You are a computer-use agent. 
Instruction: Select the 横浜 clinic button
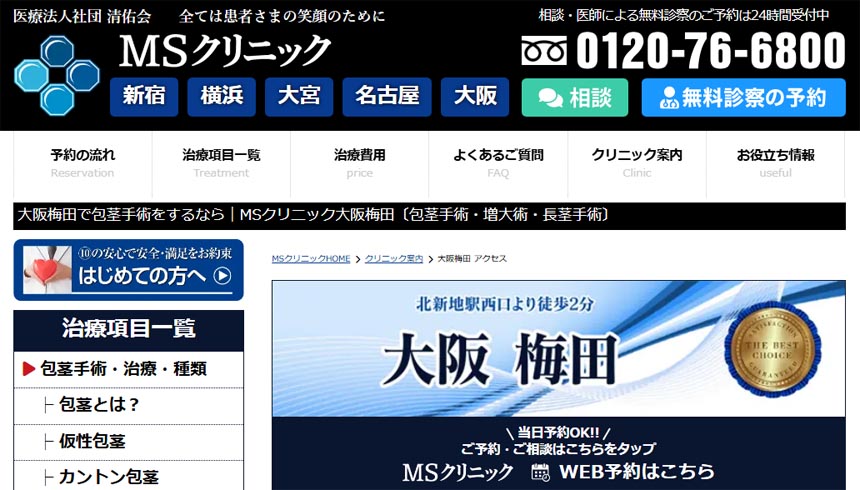(221, 97)
